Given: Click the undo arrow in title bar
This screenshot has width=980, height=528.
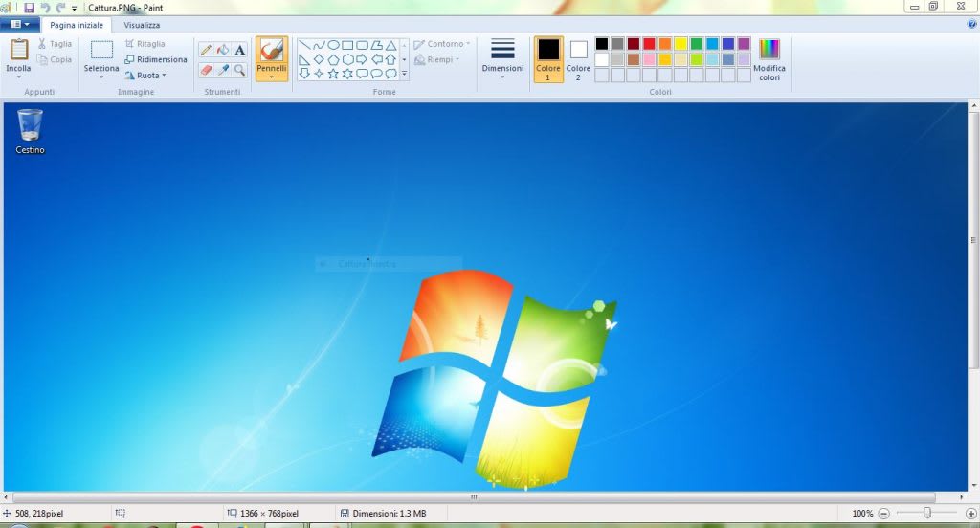Looking at the screenshot, I should point(45,8).
